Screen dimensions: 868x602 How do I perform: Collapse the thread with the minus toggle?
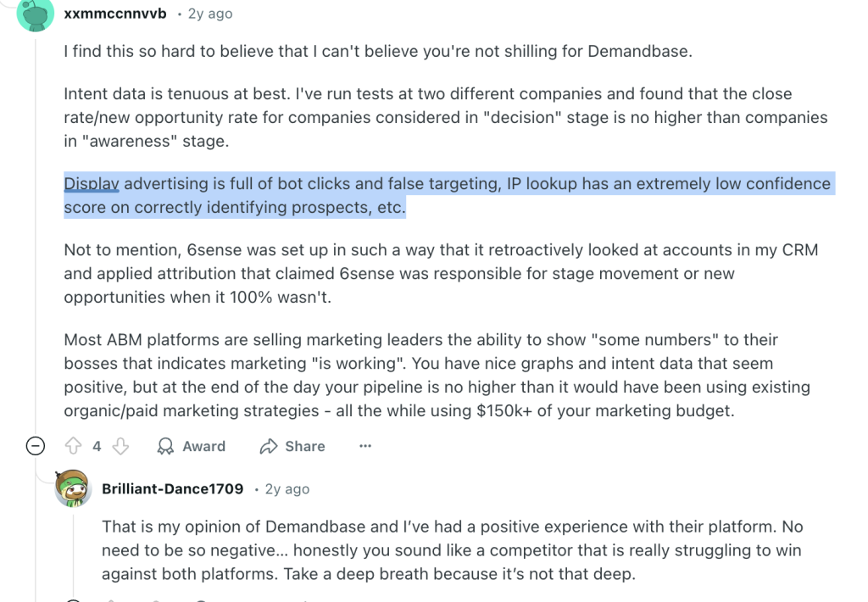(35, 445)
